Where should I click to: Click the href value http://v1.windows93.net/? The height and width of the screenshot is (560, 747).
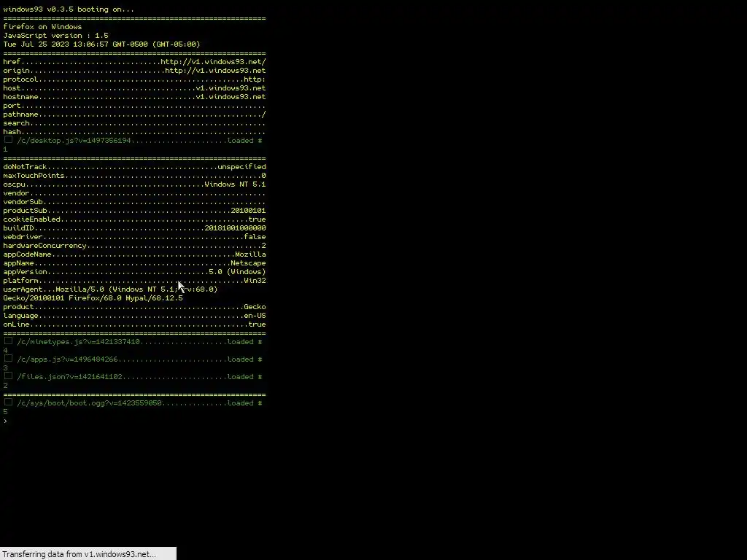213,62
